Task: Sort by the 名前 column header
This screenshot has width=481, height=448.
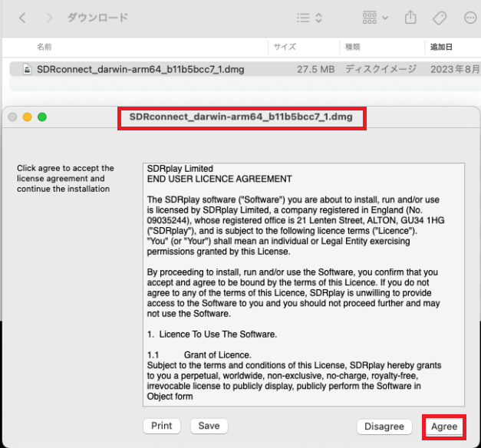Action: coord(44,47)
